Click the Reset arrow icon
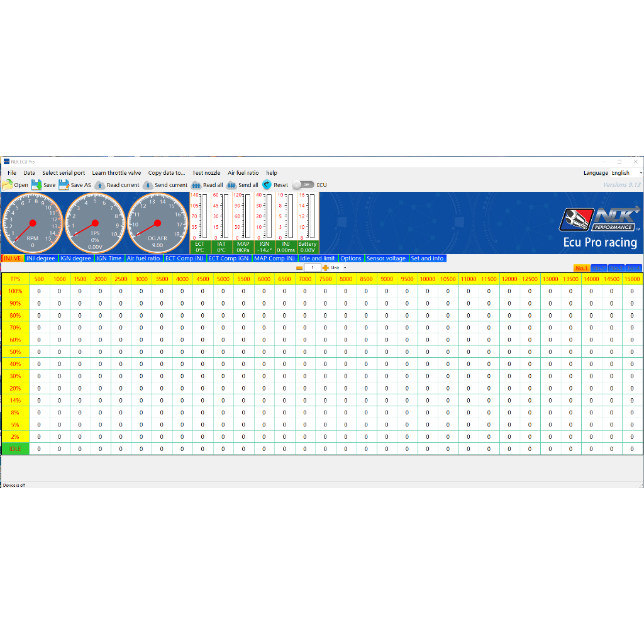The width and height of the screenshot is (644, 644). pyautogui.click(x=267, y=185)
